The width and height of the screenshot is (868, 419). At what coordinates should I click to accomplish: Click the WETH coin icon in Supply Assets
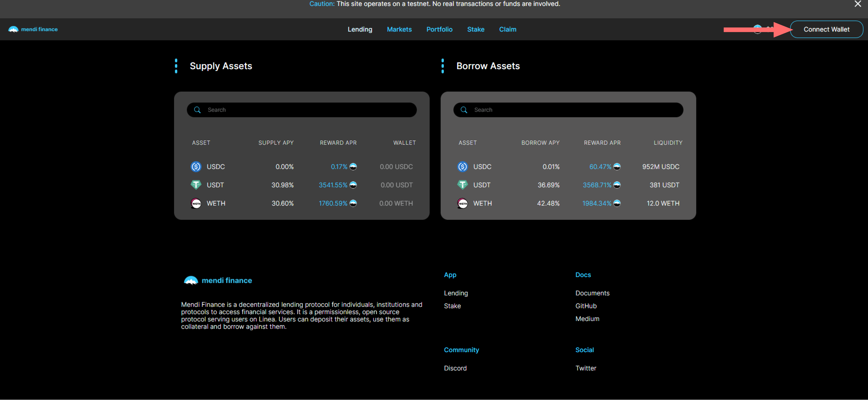click(x=196, y=203)
